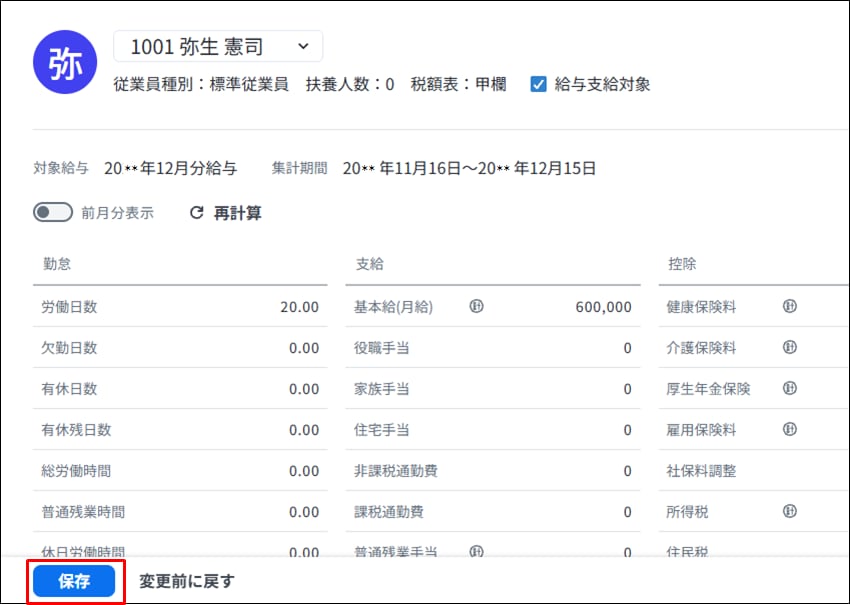Uncheck the 給与支給対象 checkbox
The width and height of the screenshot is (850, 605).
click(x=539, y=85)
